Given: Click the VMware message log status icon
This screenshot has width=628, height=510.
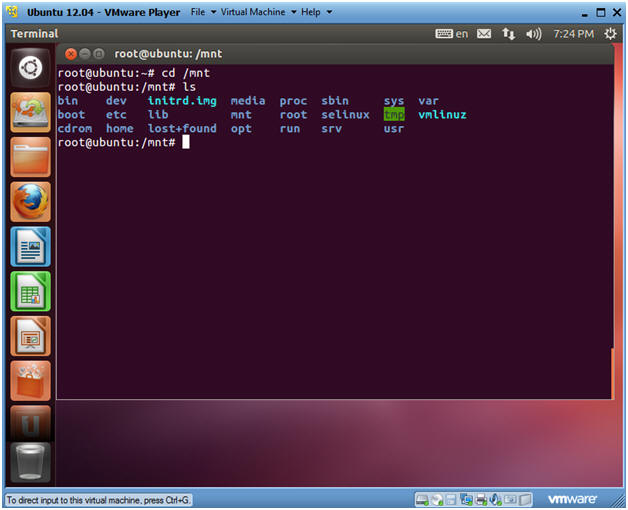Looking at the screenshot, I should (525, 500).
